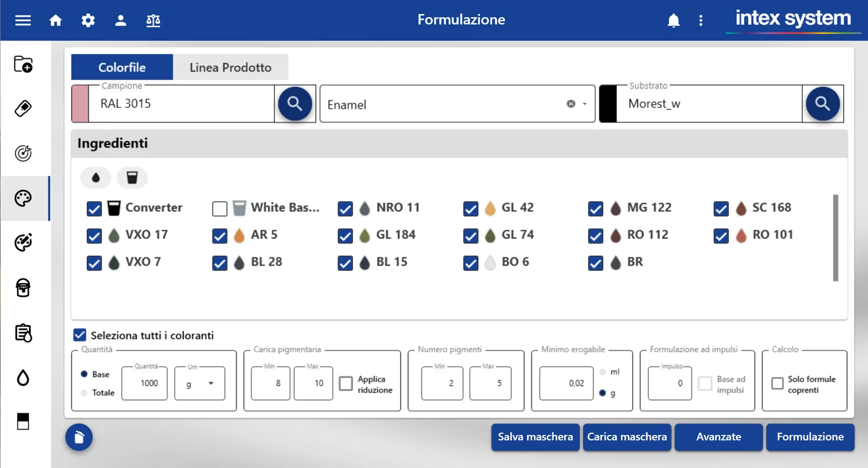Go to the home screen icon

pos(55,21)
